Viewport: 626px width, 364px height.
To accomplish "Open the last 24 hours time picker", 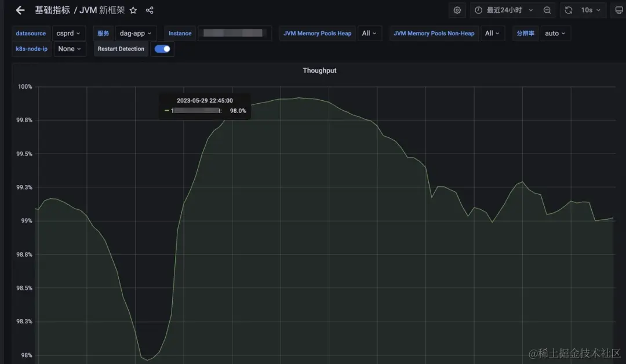I will click(x=504, y=10).
